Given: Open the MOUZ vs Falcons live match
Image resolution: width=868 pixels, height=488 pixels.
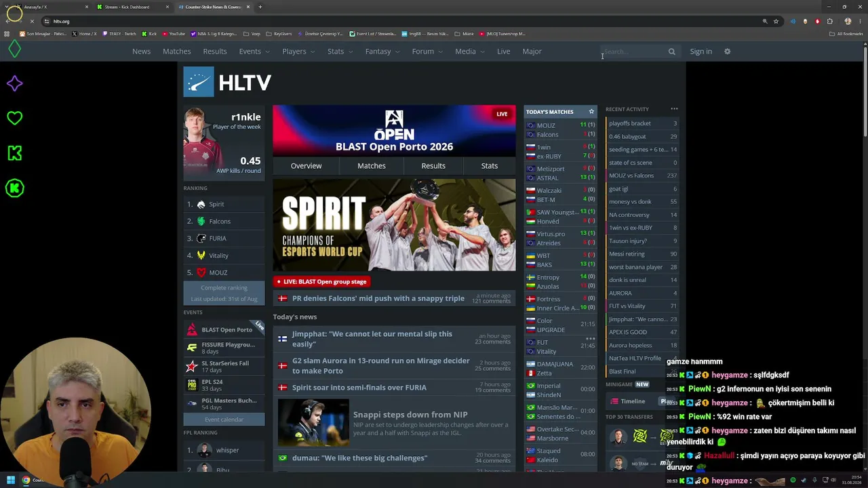Looking at the screenshot, I should 561,130.
